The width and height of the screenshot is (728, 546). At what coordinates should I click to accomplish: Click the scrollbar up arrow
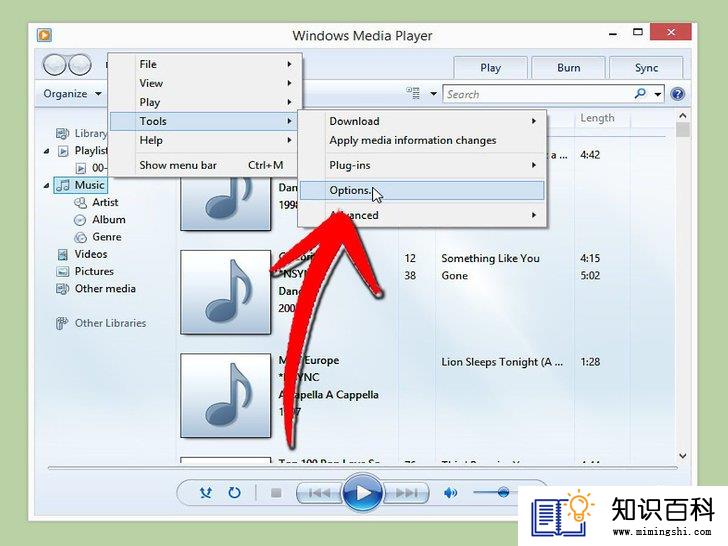point(682,116)
